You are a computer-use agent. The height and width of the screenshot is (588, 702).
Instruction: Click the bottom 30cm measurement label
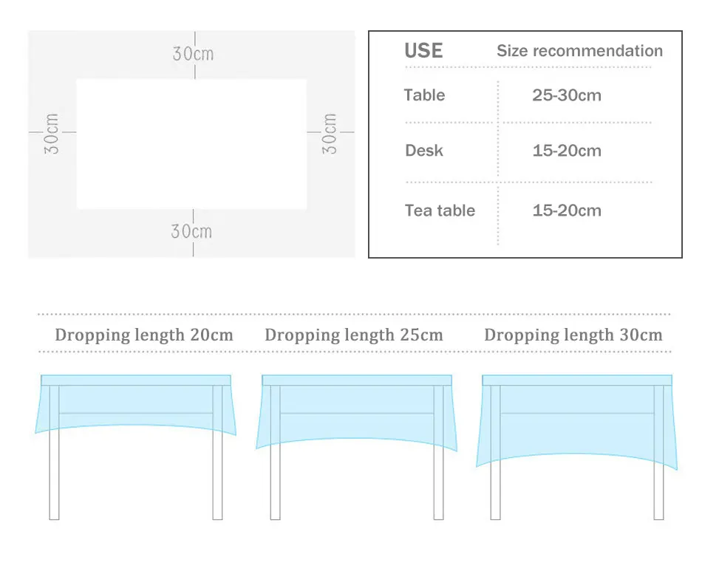pyautogui.click(x=191, y=231)
